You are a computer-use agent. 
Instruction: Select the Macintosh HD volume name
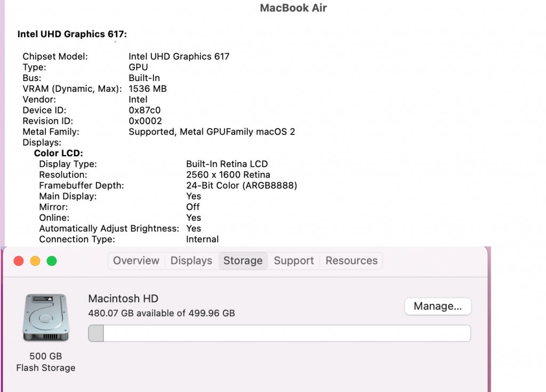point(123,299)
